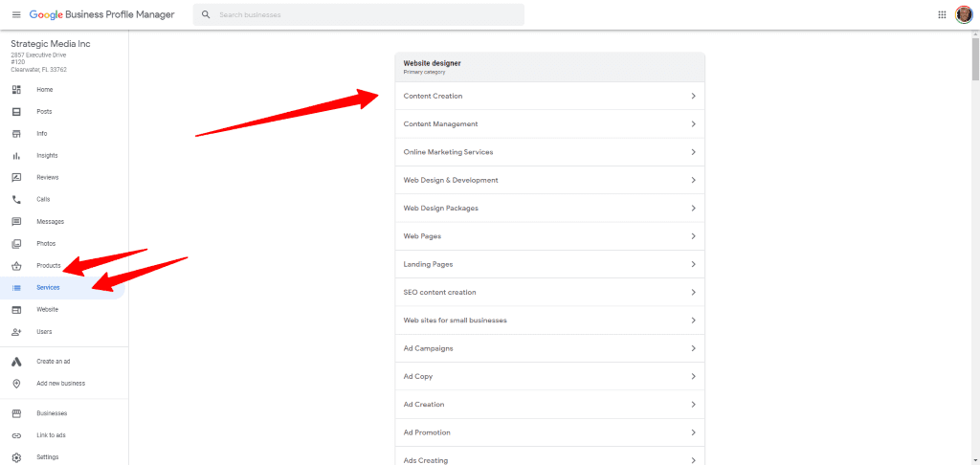
Task: Click the Posts sidebar icon
Action: point(16,112)
